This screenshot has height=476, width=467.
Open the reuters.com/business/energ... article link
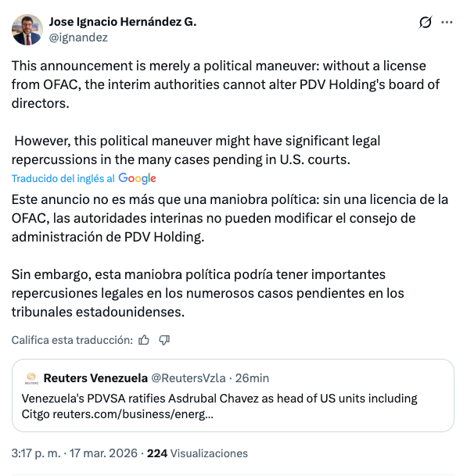point(133,414)
